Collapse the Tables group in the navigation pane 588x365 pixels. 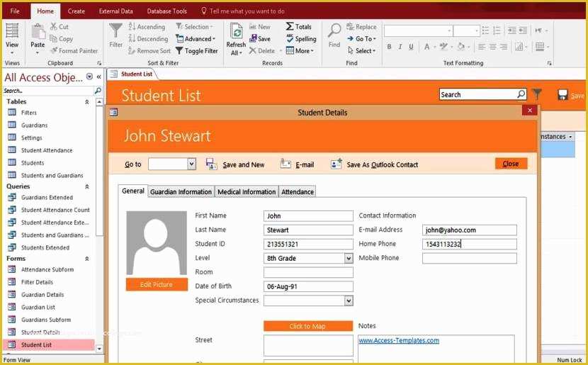86,101
